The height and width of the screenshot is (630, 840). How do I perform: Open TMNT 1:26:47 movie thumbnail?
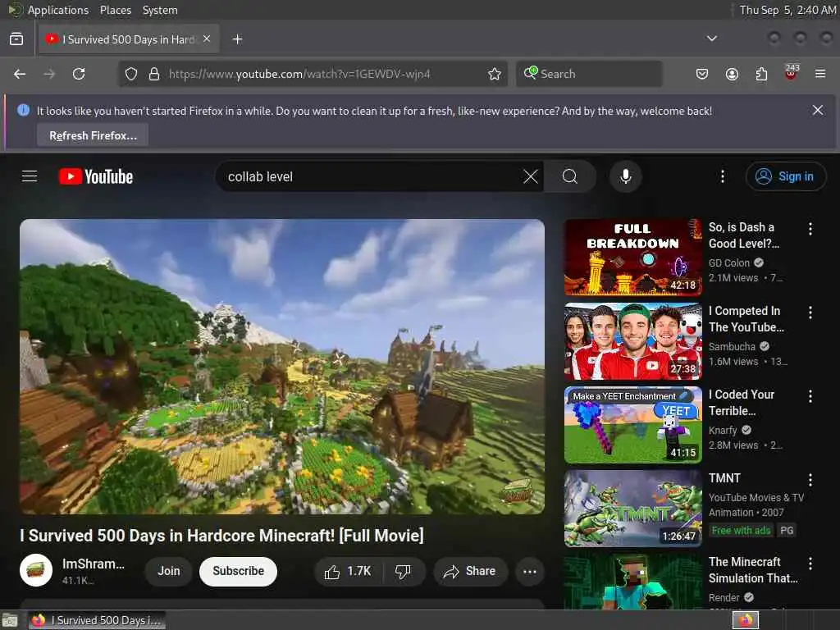coord(632,509)
